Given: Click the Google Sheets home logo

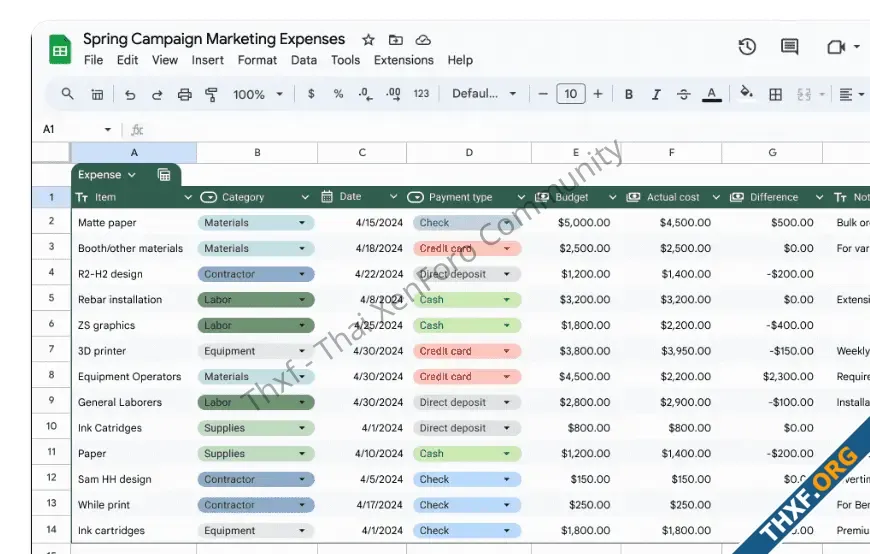Looking at the screenshot, I should pos(60,49).
